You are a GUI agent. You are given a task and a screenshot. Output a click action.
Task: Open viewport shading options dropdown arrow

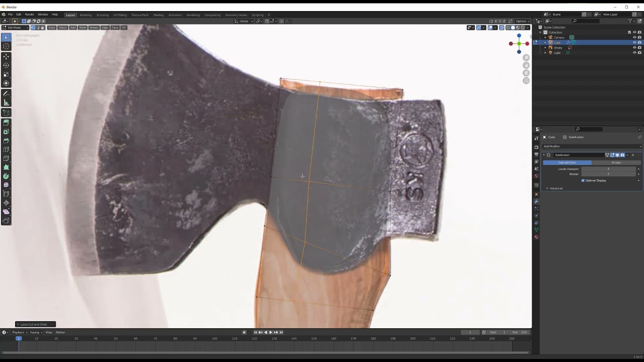(528, 28)
